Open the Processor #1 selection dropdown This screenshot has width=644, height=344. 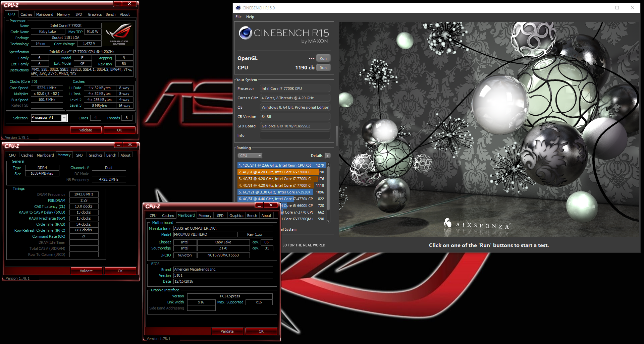pos(49,118)
